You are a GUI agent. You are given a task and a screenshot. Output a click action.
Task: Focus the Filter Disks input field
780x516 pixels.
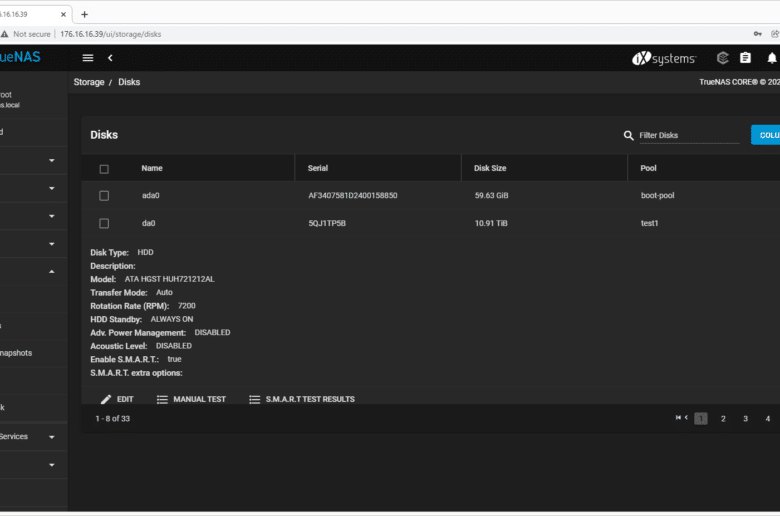pyautogui.click(x=689, y=135)
